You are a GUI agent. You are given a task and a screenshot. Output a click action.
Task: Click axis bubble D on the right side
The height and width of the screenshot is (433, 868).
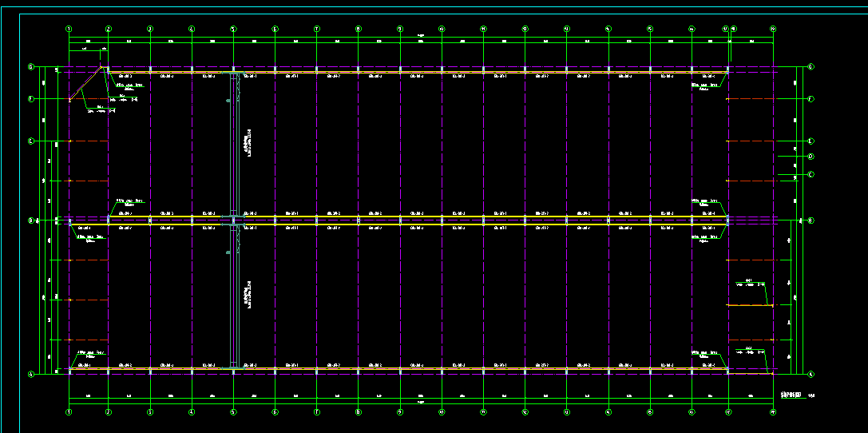(x=811, y=157)
